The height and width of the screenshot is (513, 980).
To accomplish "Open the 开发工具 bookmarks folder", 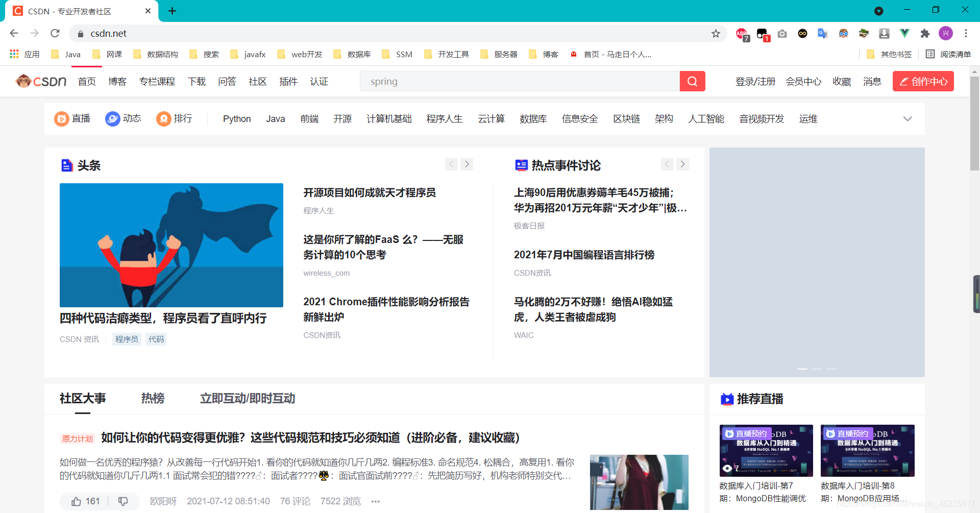I will click(x=447, y=54).
